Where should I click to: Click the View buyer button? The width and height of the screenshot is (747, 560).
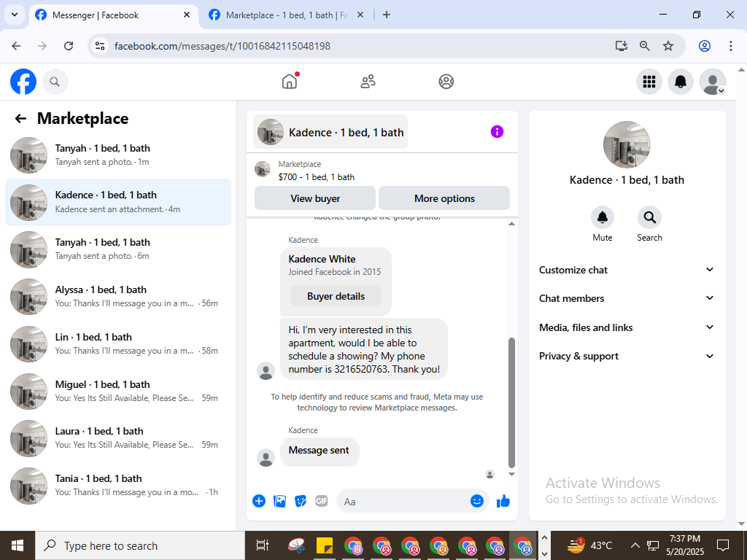point(315,198)
